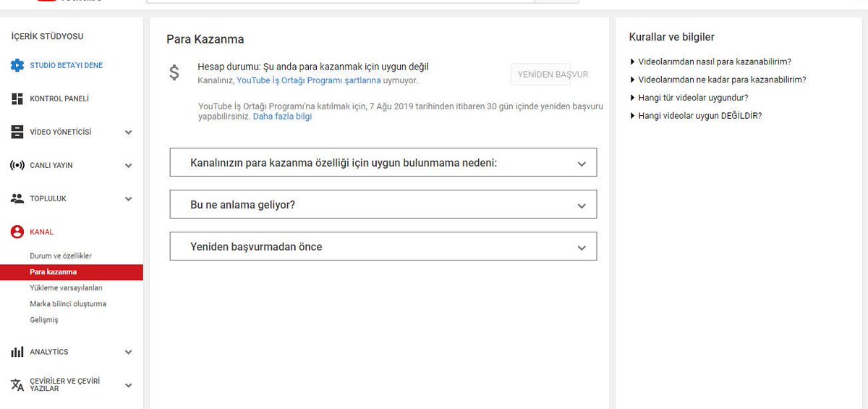Expand the Canlı Yayın submenu arrow
The image size is (868, 409).
tap(128, 166)
